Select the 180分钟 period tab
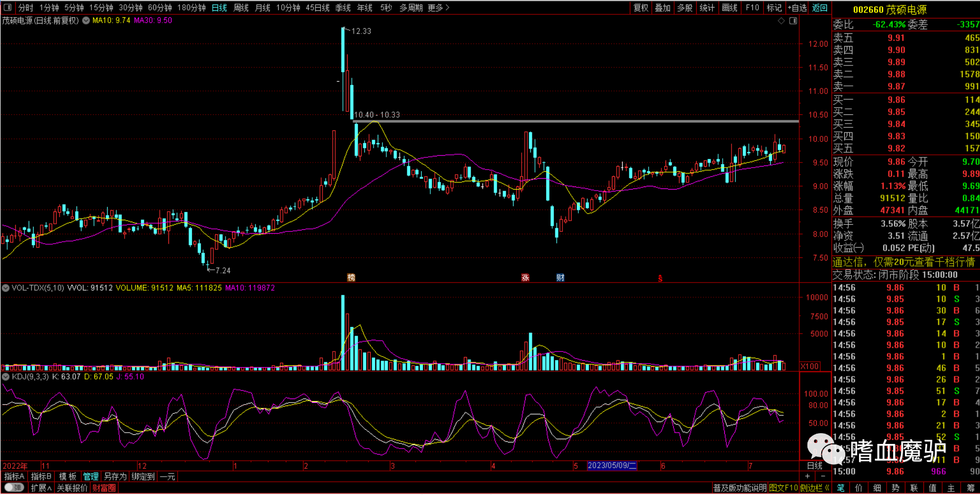 coord(191,8)
